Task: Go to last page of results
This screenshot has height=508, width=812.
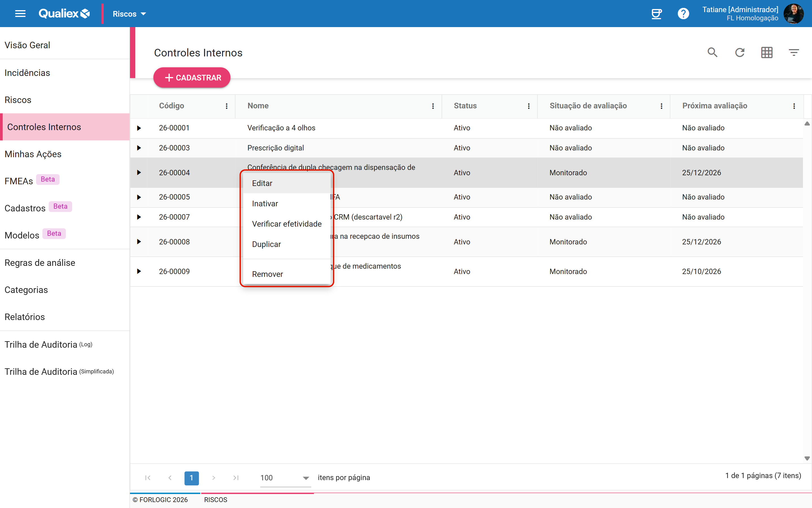Action: pyautogui.click(x=236, y=478)
